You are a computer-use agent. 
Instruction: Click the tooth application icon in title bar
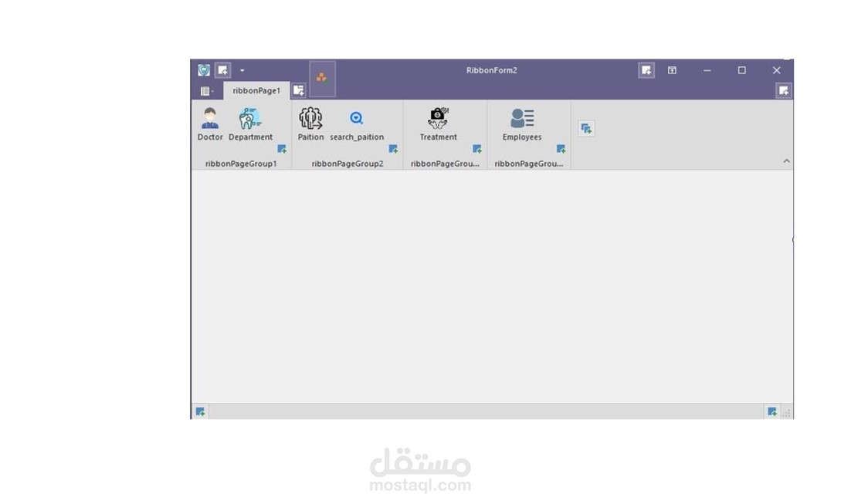[x=204, y=70]
